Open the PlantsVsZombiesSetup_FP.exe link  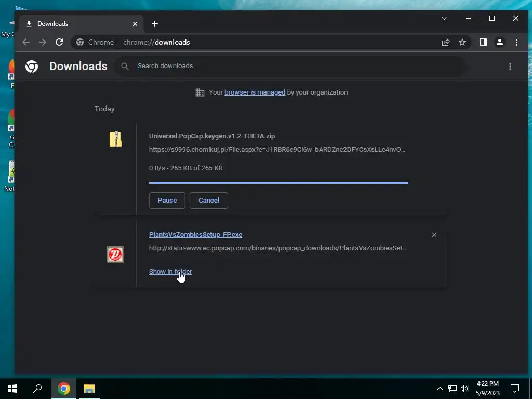coord(195,235)
